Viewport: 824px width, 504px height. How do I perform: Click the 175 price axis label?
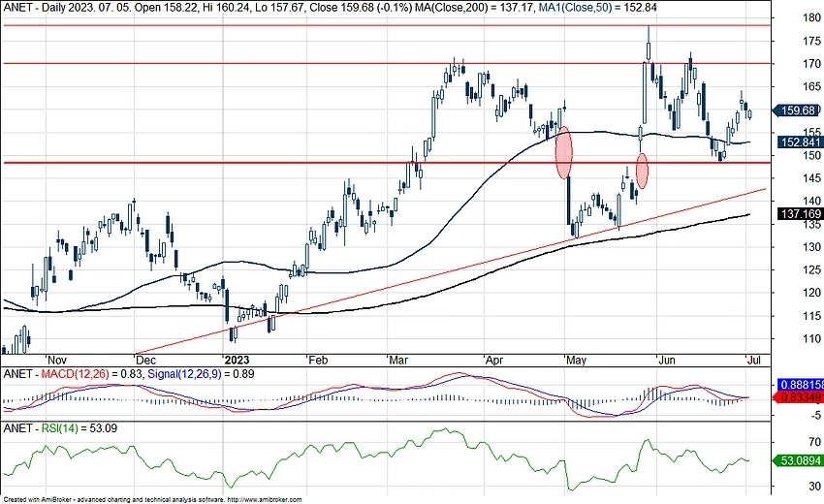[x=811, y=41]
